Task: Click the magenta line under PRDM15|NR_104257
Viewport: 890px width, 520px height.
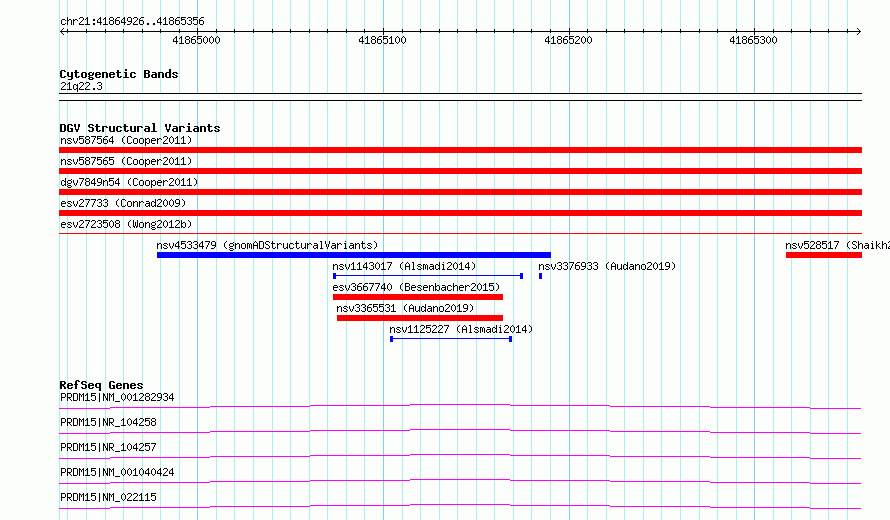Action: [x=460, y=456]
